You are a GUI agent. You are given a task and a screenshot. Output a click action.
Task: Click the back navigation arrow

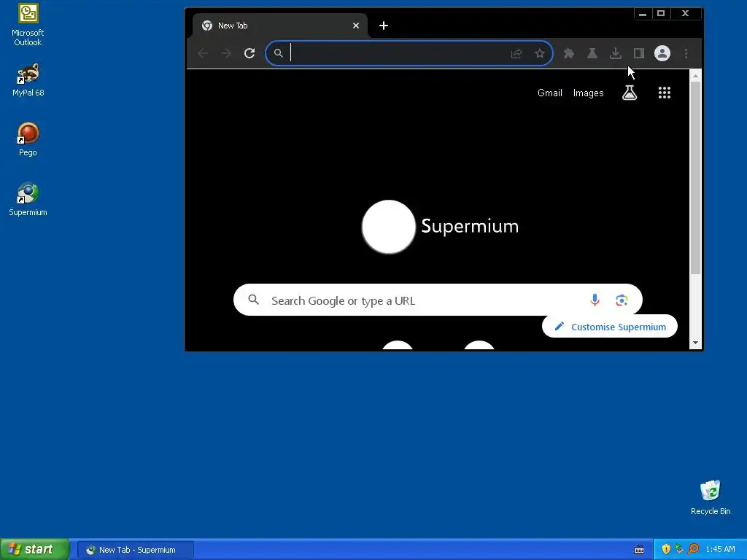pyautogui.click(x=203, y=53)
